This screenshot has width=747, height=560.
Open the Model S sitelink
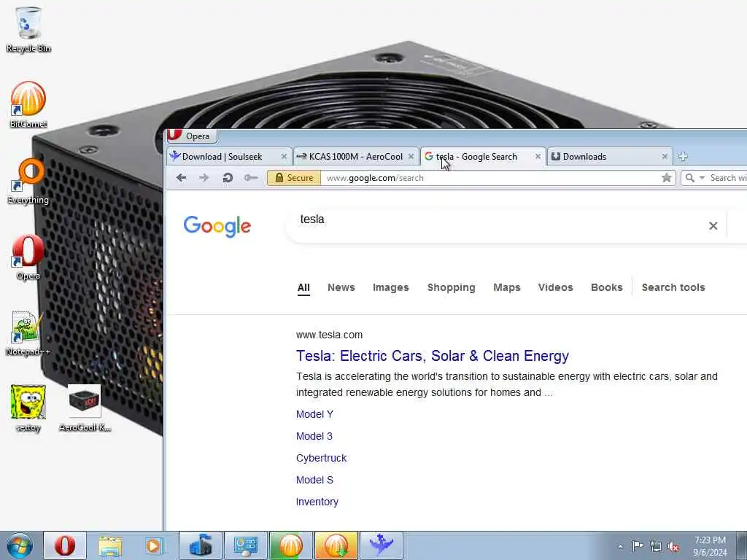314,480
